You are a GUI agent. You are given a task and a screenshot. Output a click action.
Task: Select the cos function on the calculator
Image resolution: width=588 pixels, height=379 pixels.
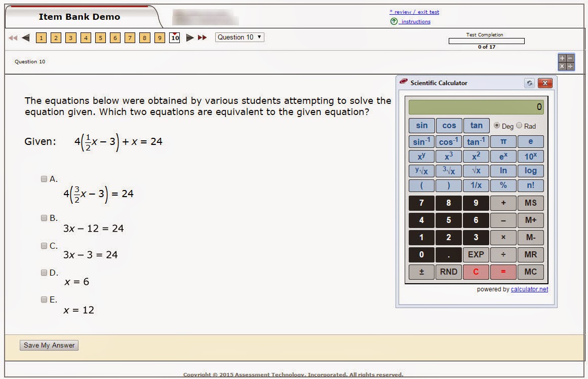tap(448, 125)
